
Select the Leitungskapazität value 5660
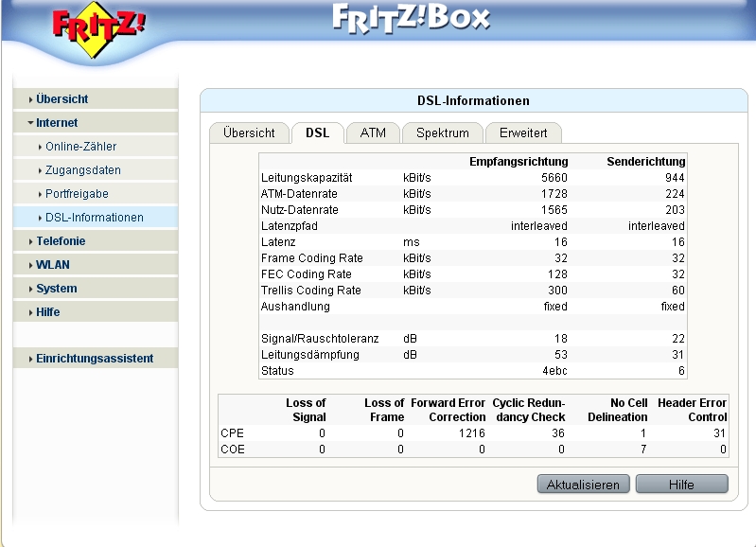554,178
